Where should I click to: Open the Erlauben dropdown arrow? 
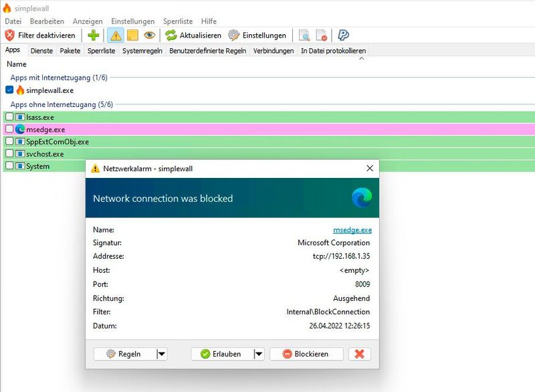[259, 354]
